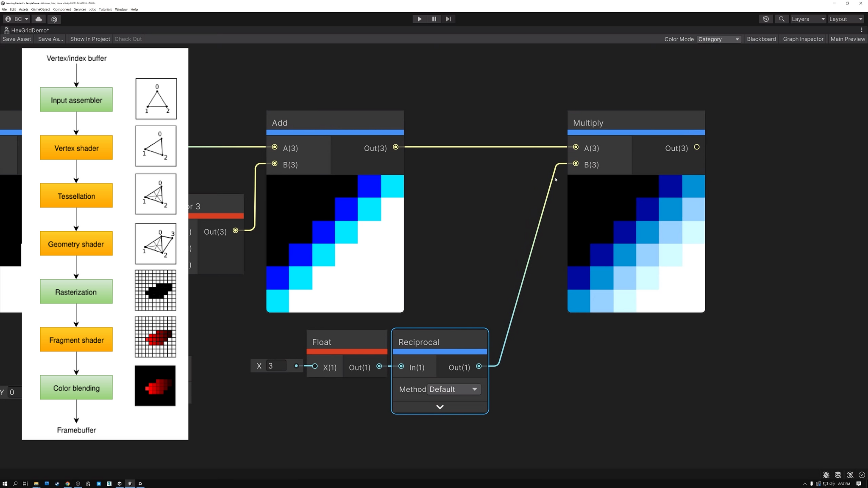Screen dimensions: 868x488
Task: Click the Graph Inspector tab
Action: (804, 39)
